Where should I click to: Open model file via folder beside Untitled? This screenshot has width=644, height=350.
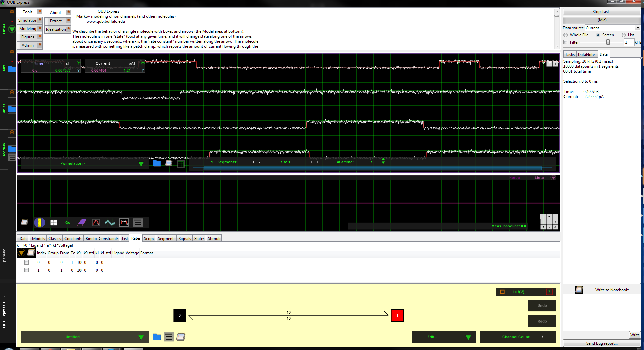[157, 337]
